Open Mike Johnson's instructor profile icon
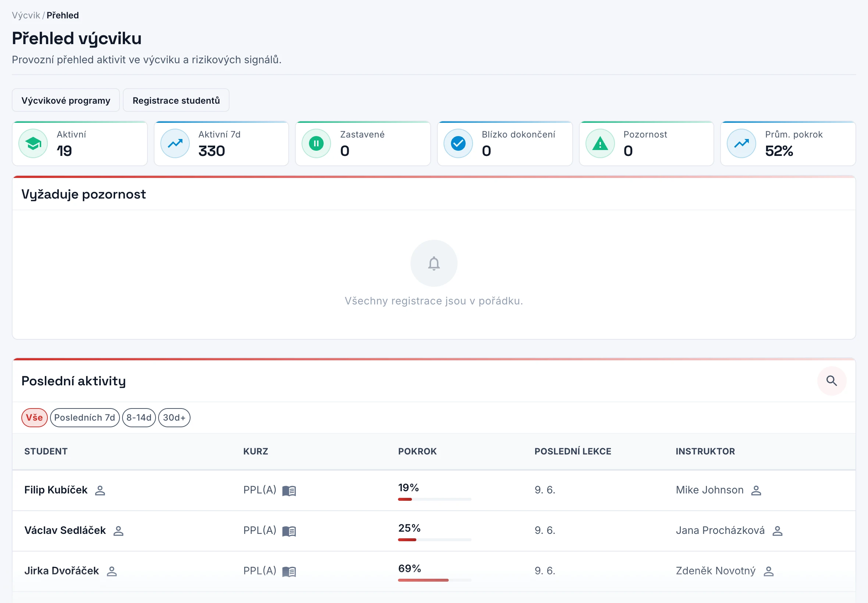 (x=756, y=490)
